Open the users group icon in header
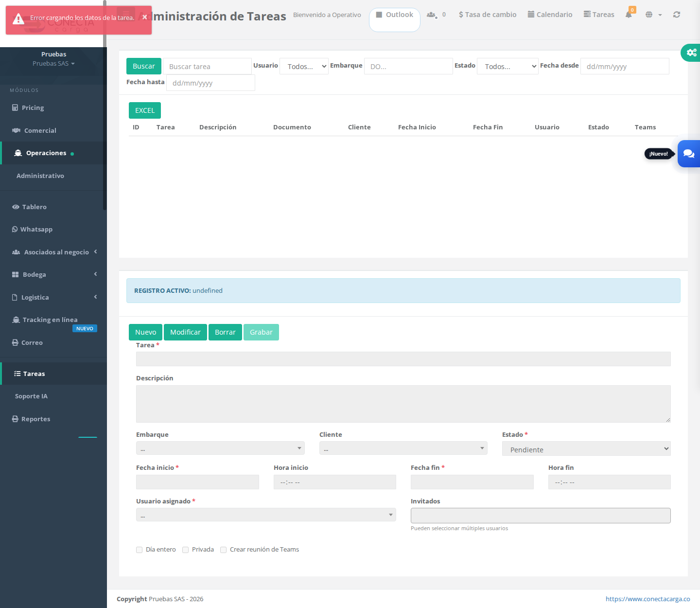The image size is (700, 608). tap(431, 15)
